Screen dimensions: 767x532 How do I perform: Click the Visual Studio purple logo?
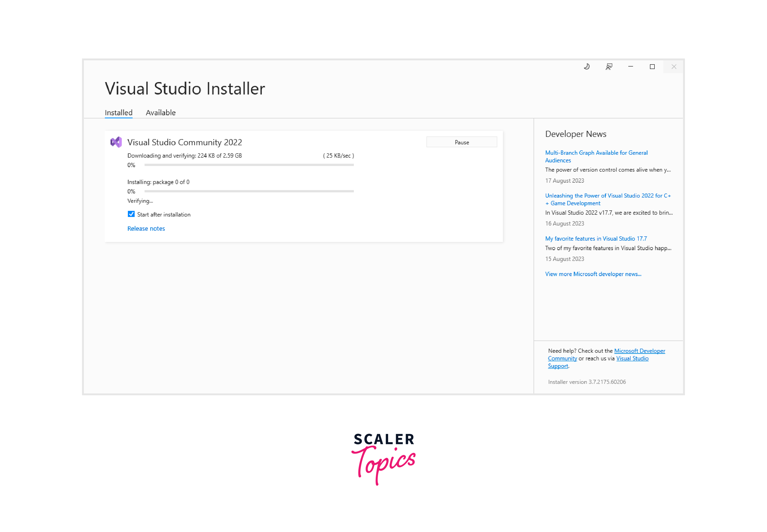point(116,142)
